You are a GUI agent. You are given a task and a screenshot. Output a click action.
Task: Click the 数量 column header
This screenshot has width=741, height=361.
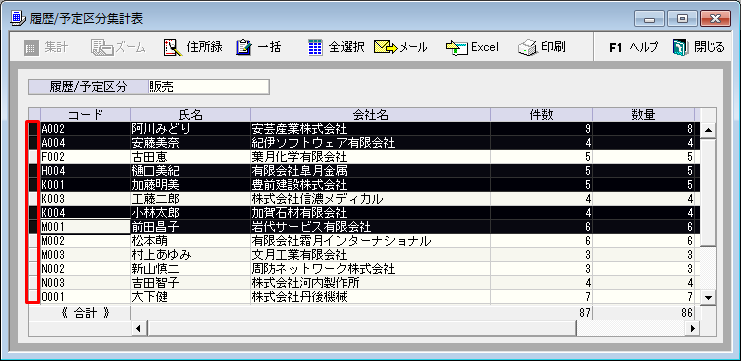click(x=644, y=114)
